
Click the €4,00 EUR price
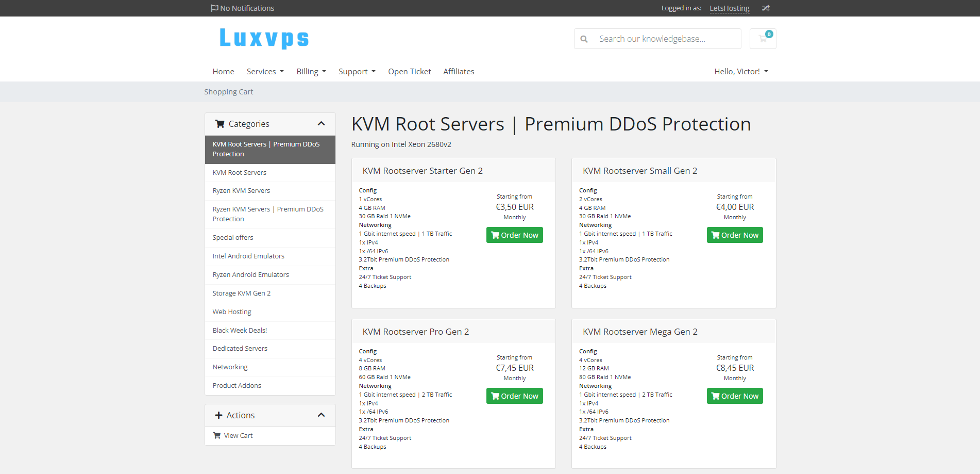(735, 207)
